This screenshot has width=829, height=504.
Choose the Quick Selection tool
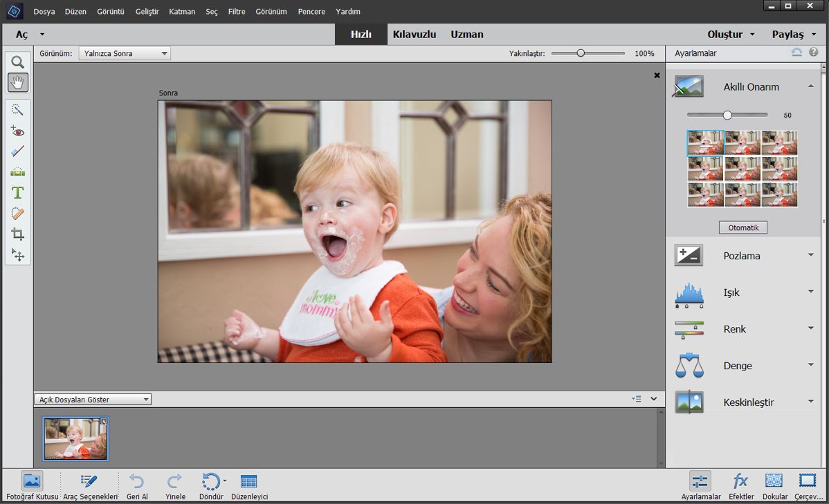point(18,110)
